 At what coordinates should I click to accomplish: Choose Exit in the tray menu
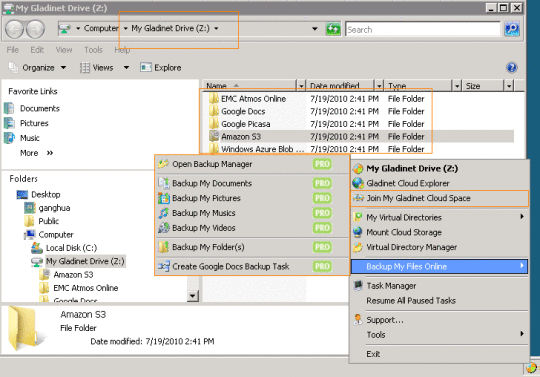(x=439, y=354)
